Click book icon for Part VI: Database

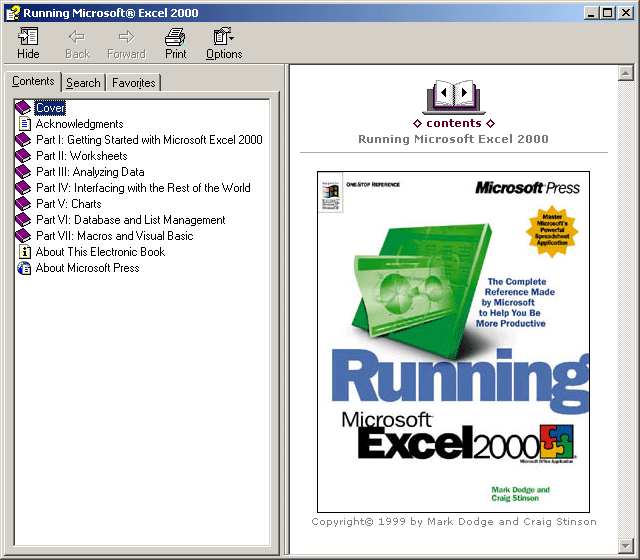[x=23, y=219]
